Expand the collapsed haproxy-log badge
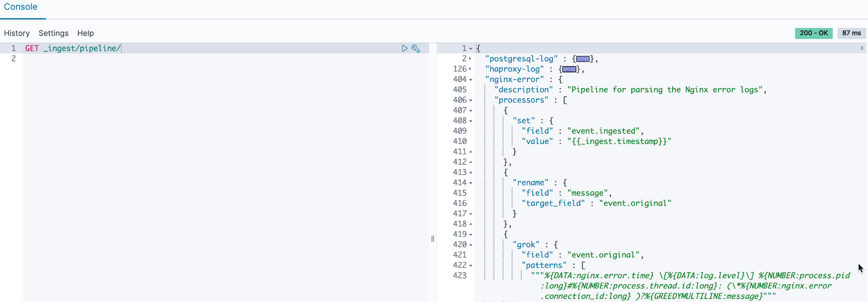 pyautogui.click(x=569, y=69)
